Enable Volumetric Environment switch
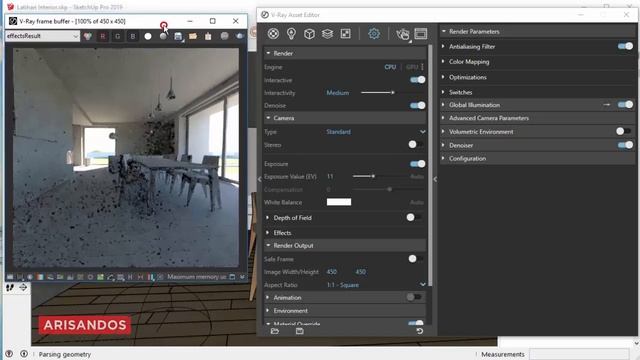The image size is (640, 360). pos(623,131)
